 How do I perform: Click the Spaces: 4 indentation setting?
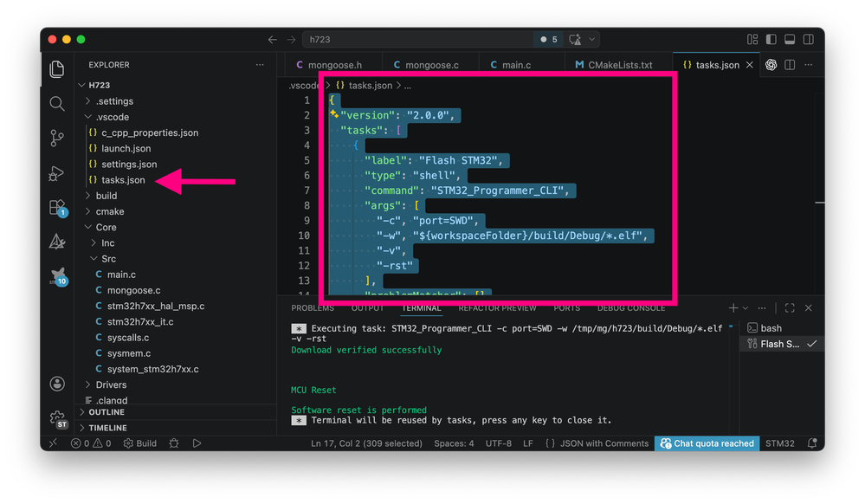tap(454, 443)
